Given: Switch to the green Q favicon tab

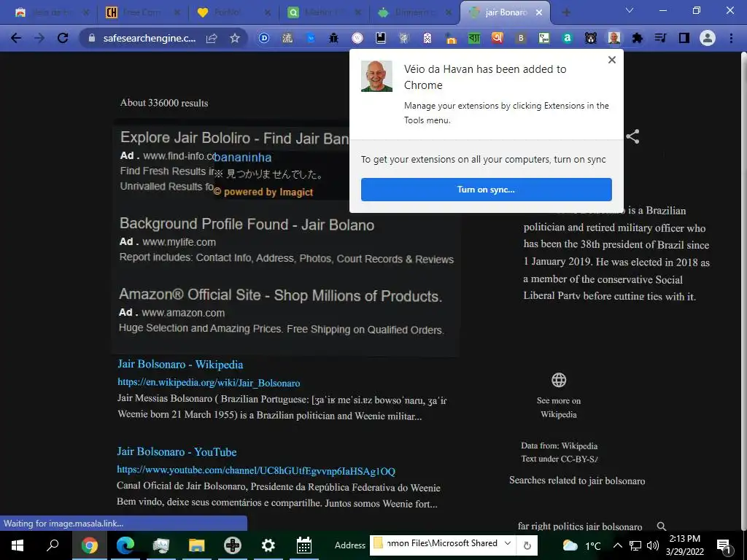Looking at the screenshot, I should tap(323, 12).
